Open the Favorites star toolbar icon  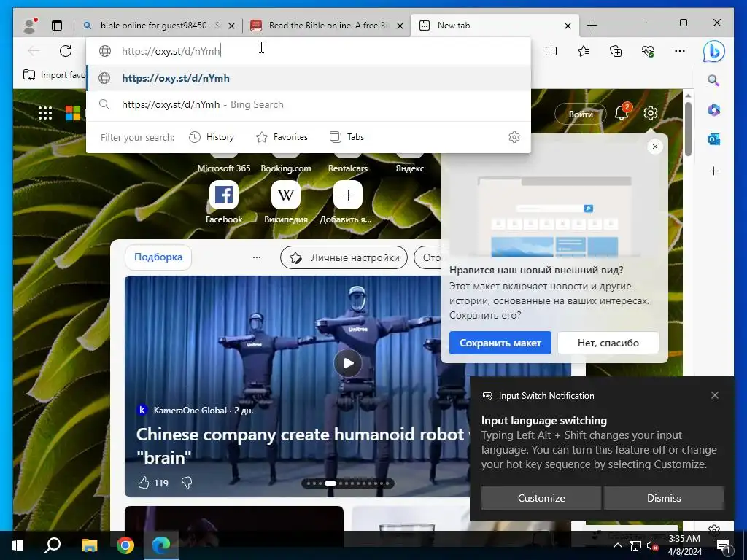584,51
